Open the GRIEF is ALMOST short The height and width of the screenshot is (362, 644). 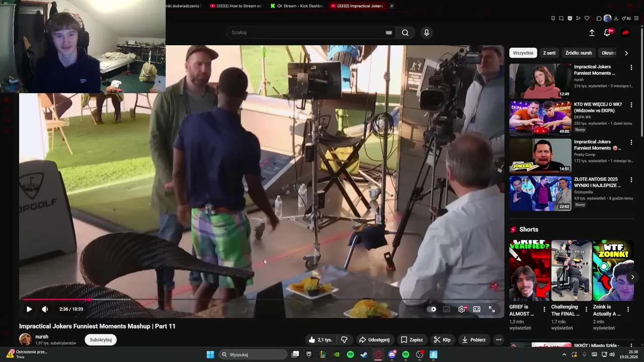[529, 270]
